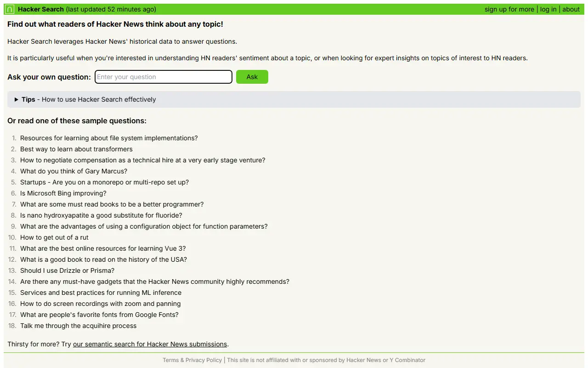The width and height of the screenshot is (588, 368).
Task: Open Should I use Drizzle or Prisma
Action: (67, 270)
